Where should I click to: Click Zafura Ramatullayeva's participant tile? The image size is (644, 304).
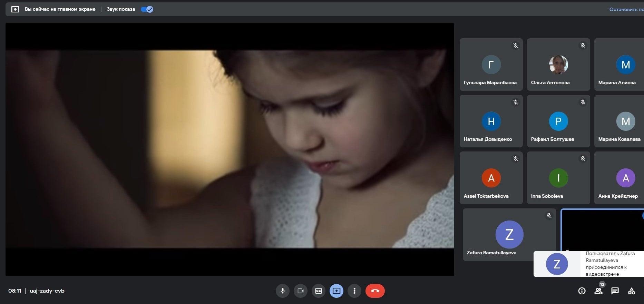pyautogui.click(x=509, y=234)
